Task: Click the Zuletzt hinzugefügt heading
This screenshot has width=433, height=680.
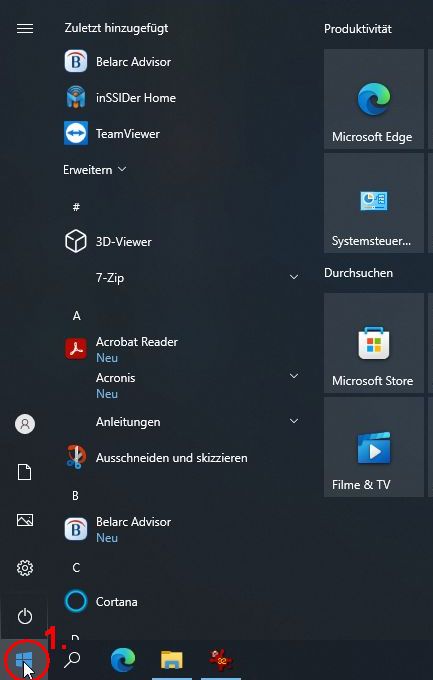Action: [x=116, y=28]
